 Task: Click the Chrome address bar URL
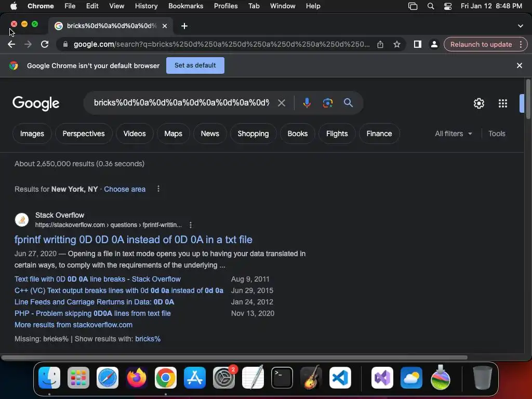221,45
